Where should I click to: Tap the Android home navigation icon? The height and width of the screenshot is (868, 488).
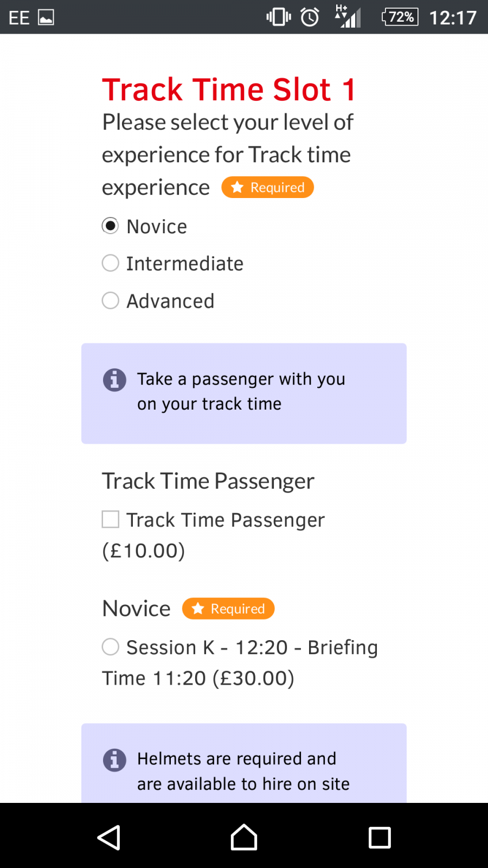[244, 837]
